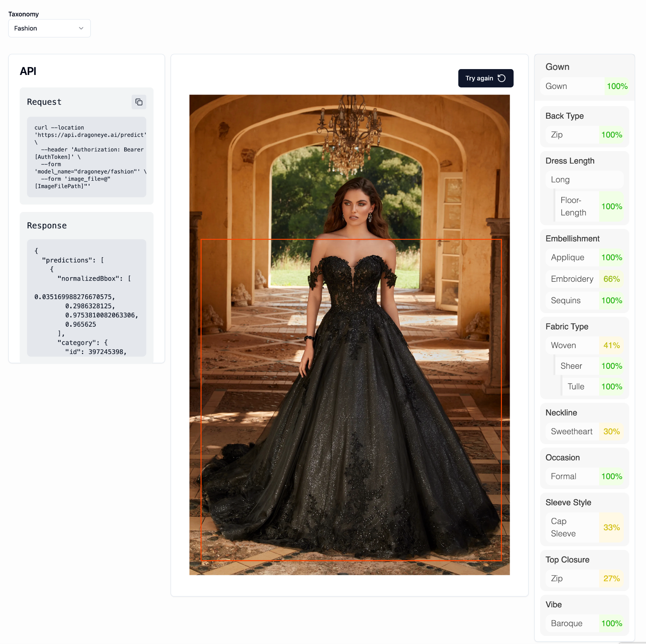
Task: Click the Try again button
Action: coord(485,78)
